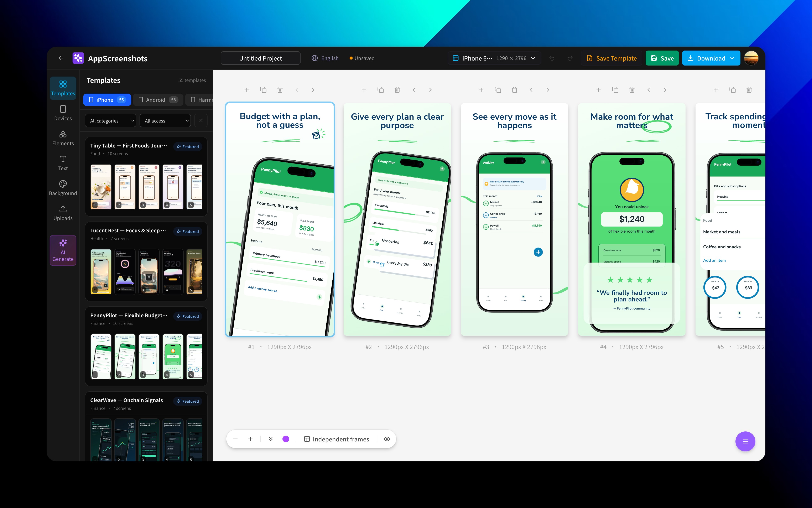
Task: Click the Save Template button
Action: (611, 58)
